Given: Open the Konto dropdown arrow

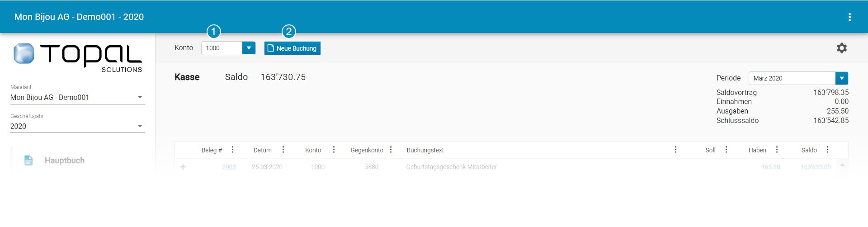Looking at the screenshot, I should pyautogui.click(x=249, y=48).
